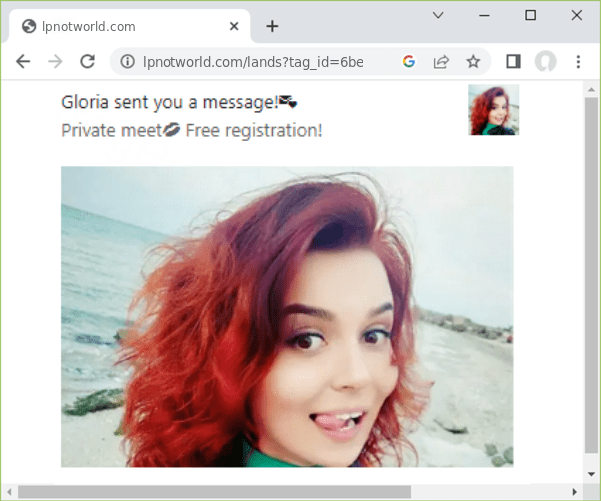Open the profile avatar menu

coord(545,62)
